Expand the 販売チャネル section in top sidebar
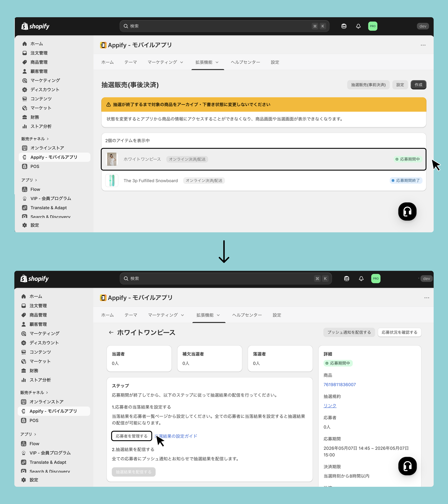 [x=35, y=139]
